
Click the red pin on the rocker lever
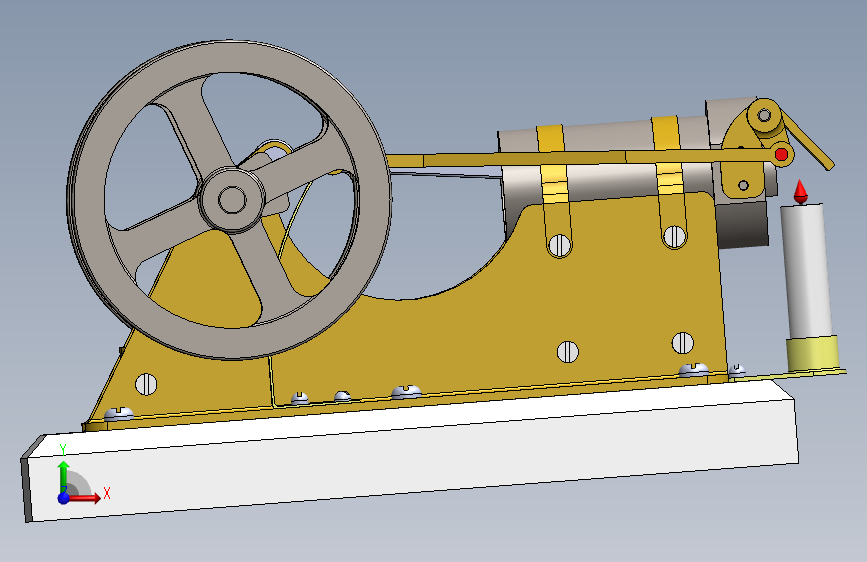tap(781, 154)
